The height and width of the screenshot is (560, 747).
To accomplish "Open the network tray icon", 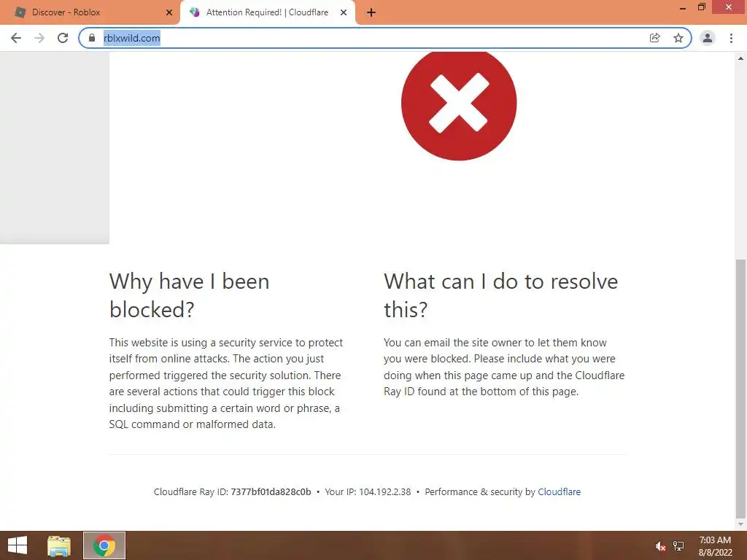I will tap(678, 546).
